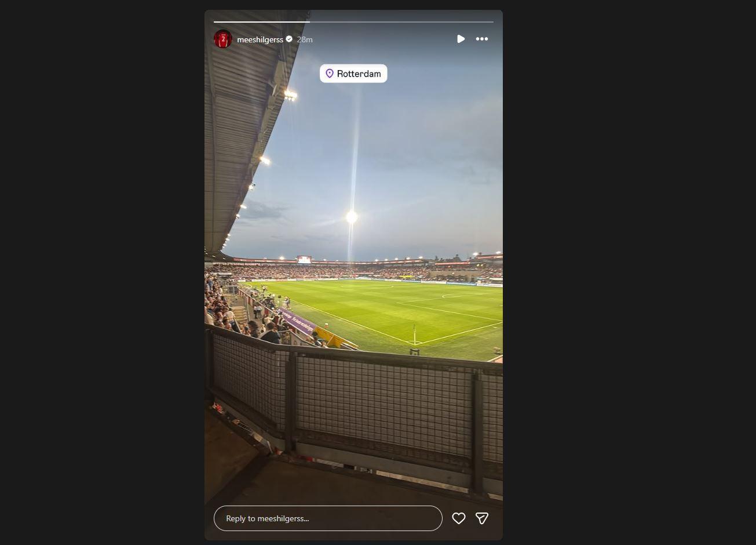
Task: Resume the story with the play button
Action: click(461, 39)
